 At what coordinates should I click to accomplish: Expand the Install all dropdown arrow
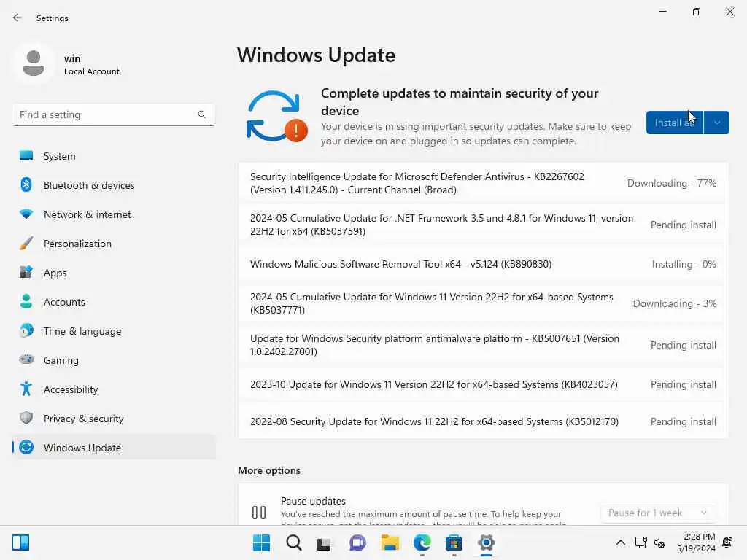(716, 122)
